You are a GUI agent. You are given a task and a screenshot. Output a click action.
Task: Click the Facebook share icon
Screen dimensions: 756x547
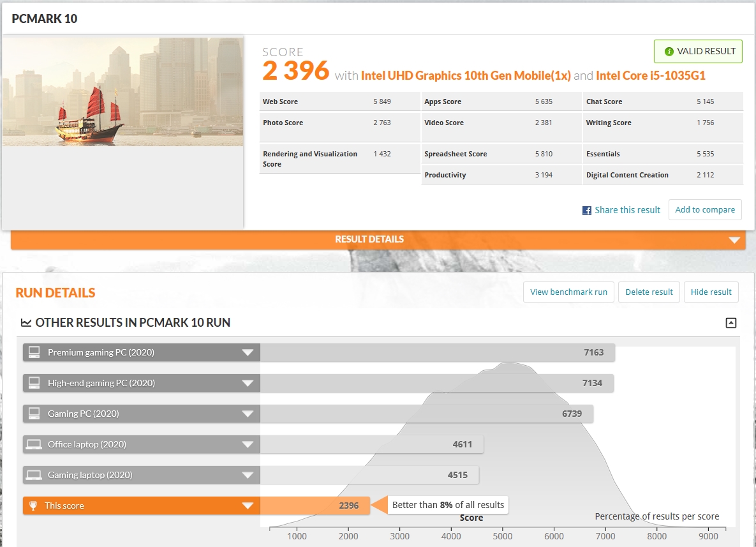tap(587, 210)
